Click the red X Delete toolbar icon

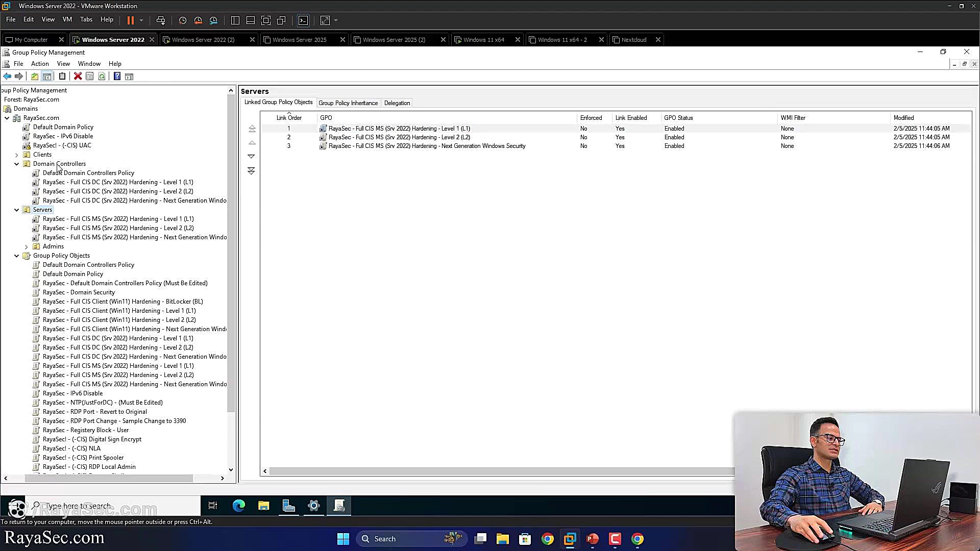point(78,77)
